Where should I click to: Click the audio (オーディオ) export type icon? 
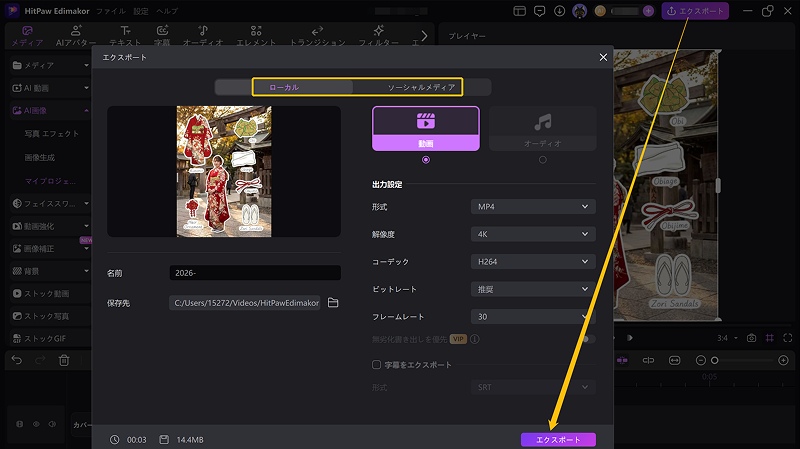pos(542,122)
